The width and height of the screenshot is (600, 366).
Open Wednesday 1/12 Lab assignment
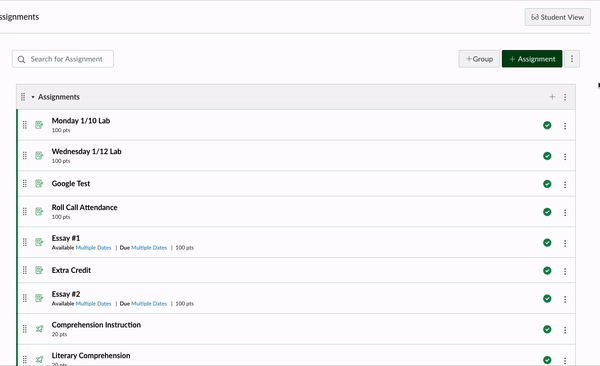(x=86, y=151)
